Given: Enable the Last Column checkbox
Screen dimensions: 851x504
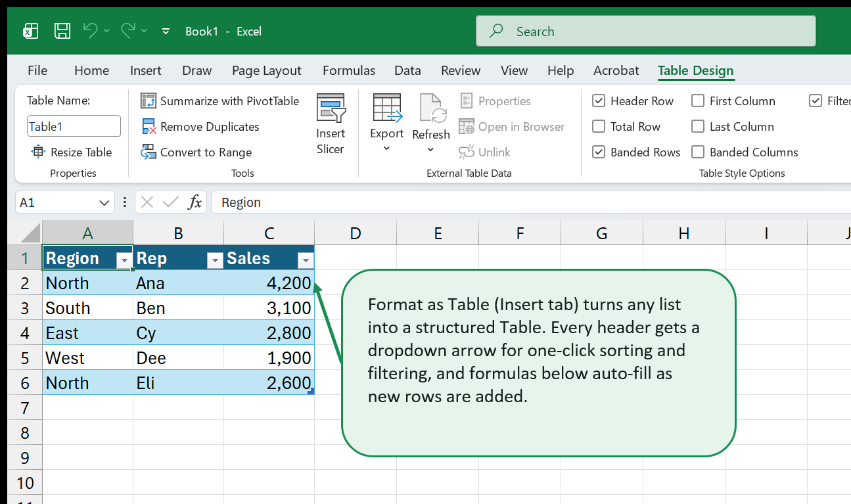Looking at the screenshot, I should coord(698,126).
